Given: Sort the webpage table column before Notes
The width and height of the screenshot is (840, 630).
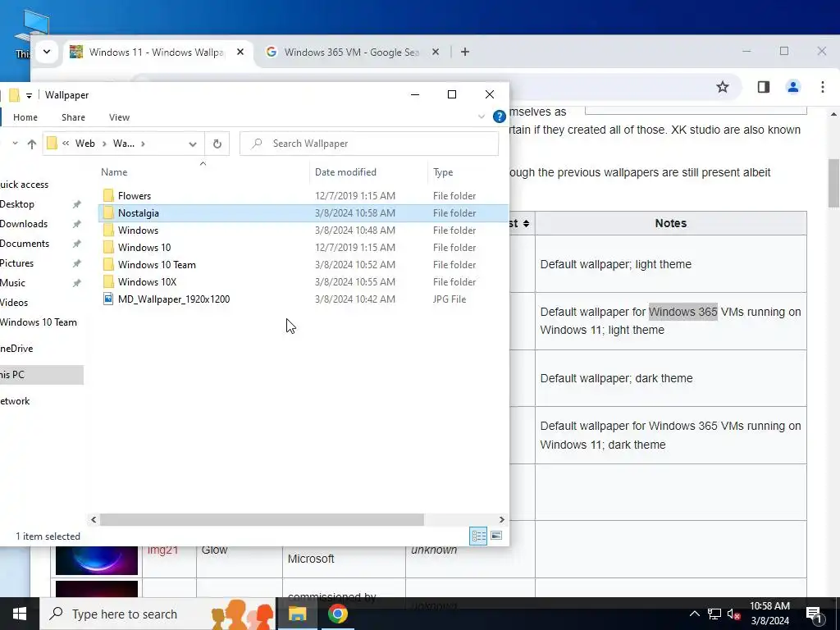Looking at the screenshot, I should click(x=526, y=223).
